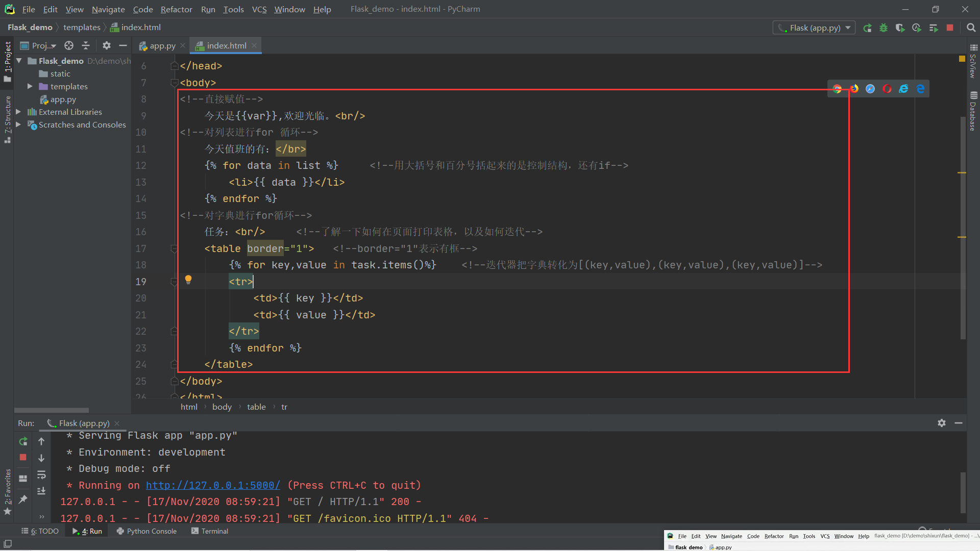Viewport: 980px width, 551px height.
Task: Run with coverage shield icon
Action: 900,28
